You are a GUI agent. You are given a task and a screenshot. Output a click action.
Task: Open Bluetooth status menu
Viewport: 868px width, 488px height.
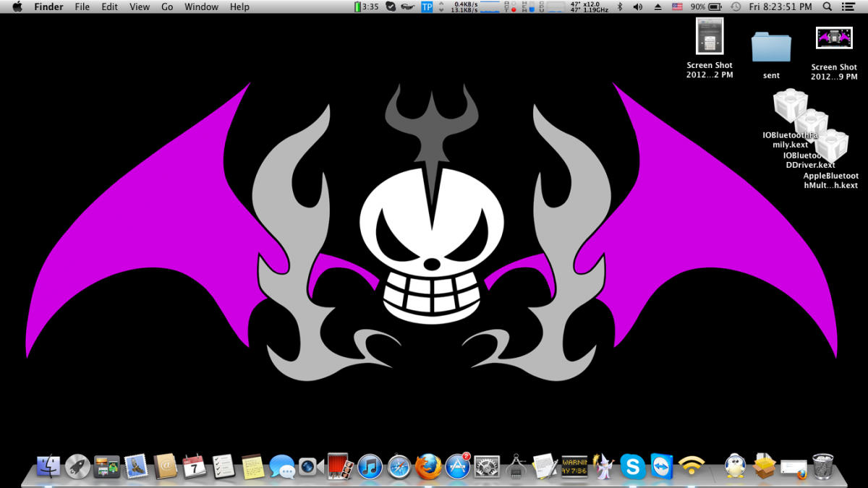click(619, 7)
